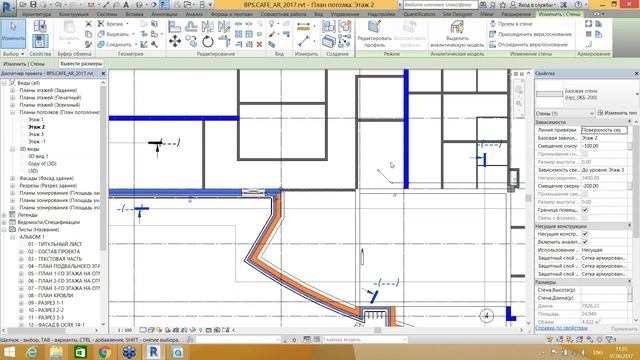Collapse the Планы потолков node
640x360 pixels.
click(13, 112)
